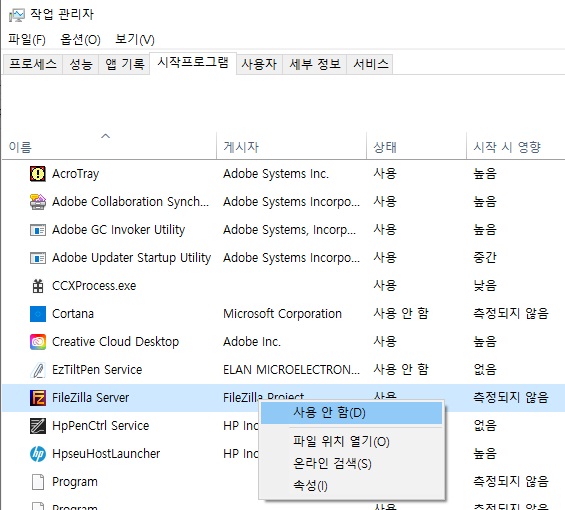This screenshot has width=565, height=510.
Task: Select the CCXProcess.exe entry name
Action: 94,286
